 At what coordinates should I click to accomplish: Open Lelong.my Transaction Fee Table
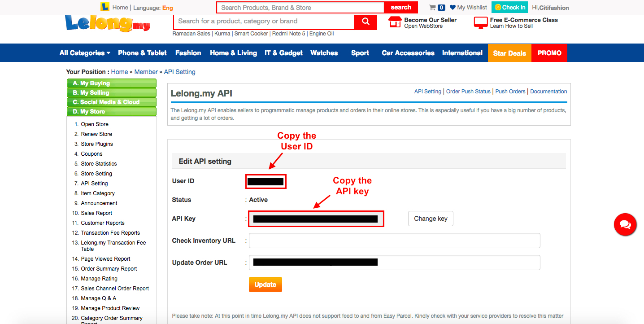click(113, 245)
